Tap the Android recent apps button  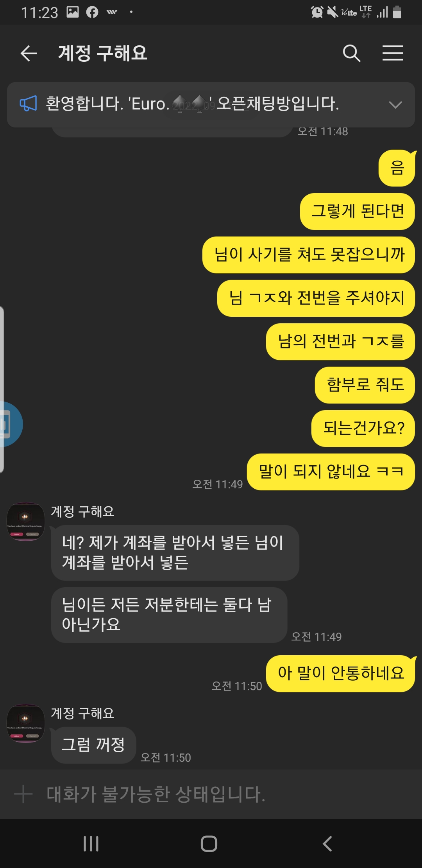(x=91, y=843)
